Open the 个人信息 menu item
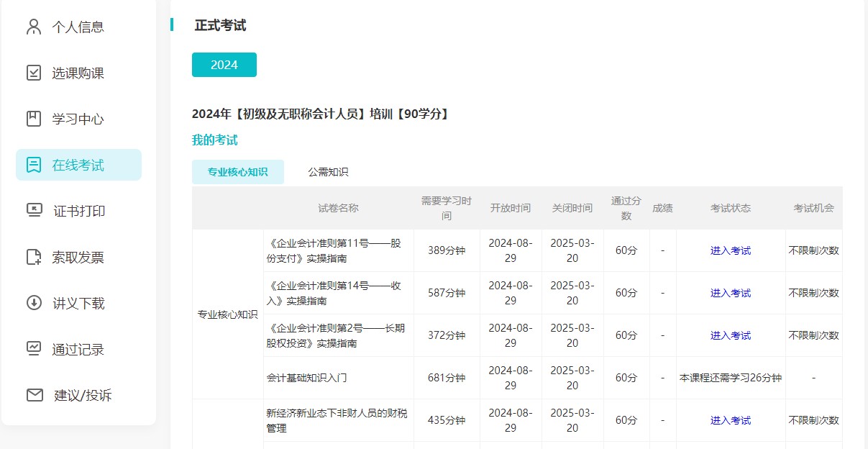Screen dimensions: 868x449 click(x=78, y=27)
